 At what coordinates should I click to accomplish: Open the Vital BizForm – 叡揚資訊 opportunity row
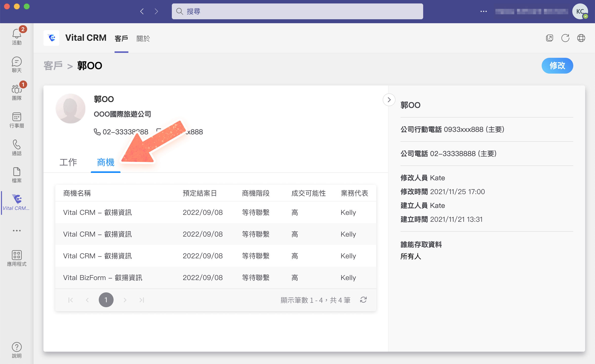(216, 278)
